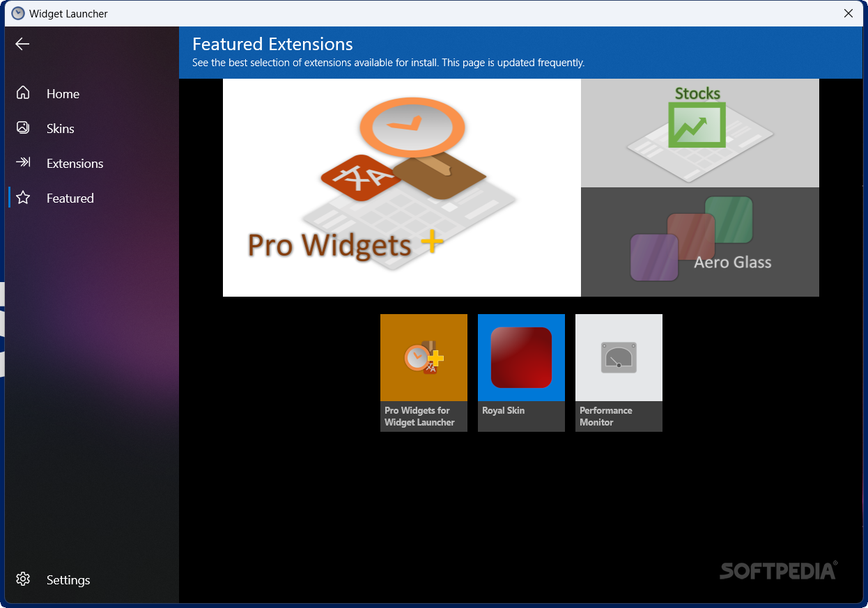Viewport: 868px width, 608px height.
Task: Click the 'Pro Widgets for Widget Launcher' caption
Action: 419,416
